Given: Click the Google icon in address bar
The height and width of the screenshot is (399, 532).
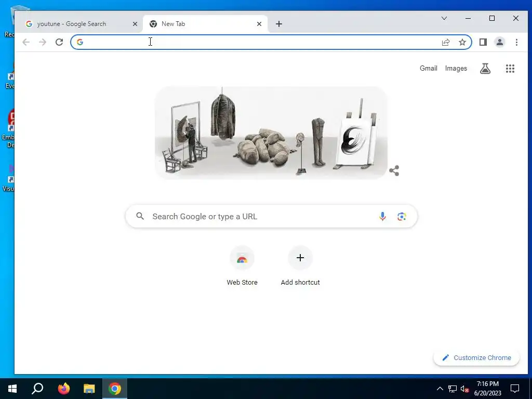Looking at the screenshot, I should coord(80,42).
